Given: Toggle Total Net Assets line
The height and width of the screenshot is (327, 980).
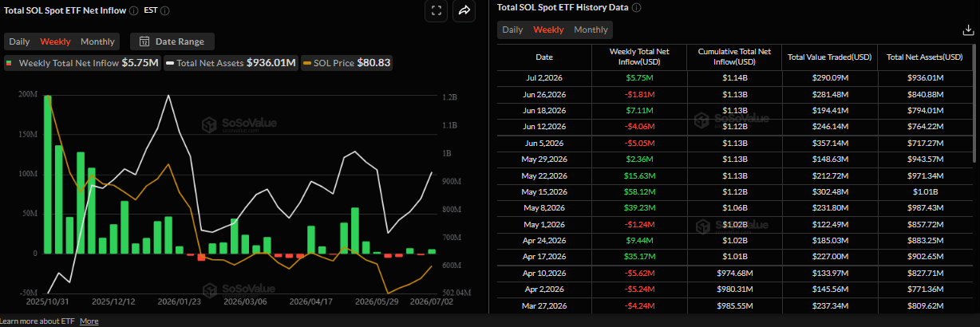Looking at the screenshot, I should [x=231, y=62].
